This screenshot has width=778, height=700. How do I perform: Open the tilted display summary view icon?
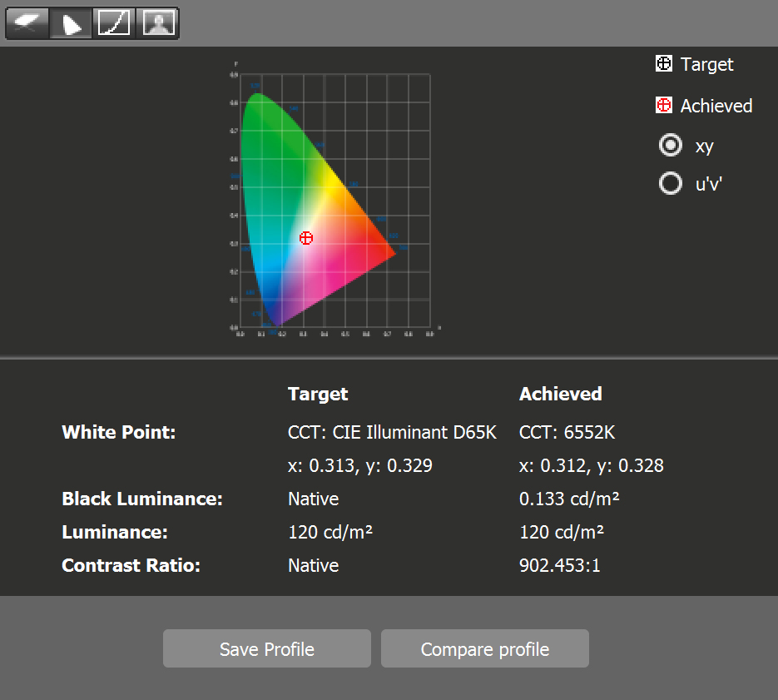[x=27, y=23]
